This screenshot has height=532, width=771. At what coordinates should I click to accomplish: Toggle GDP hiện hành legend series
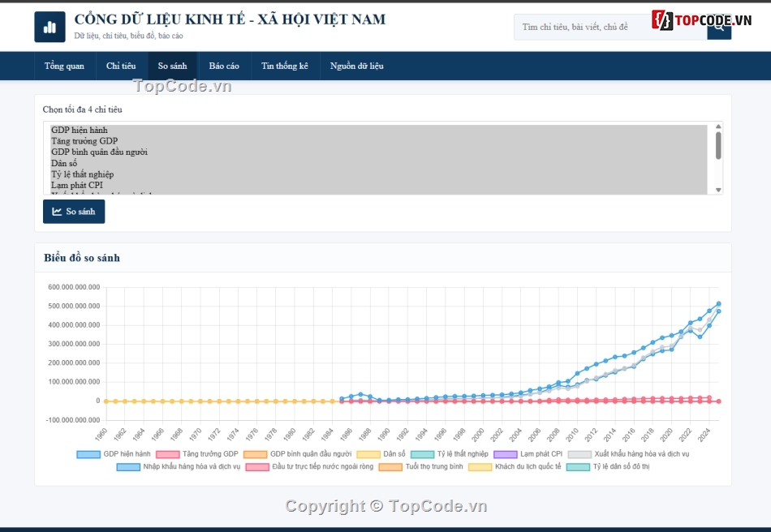click(x=114, y=454)
